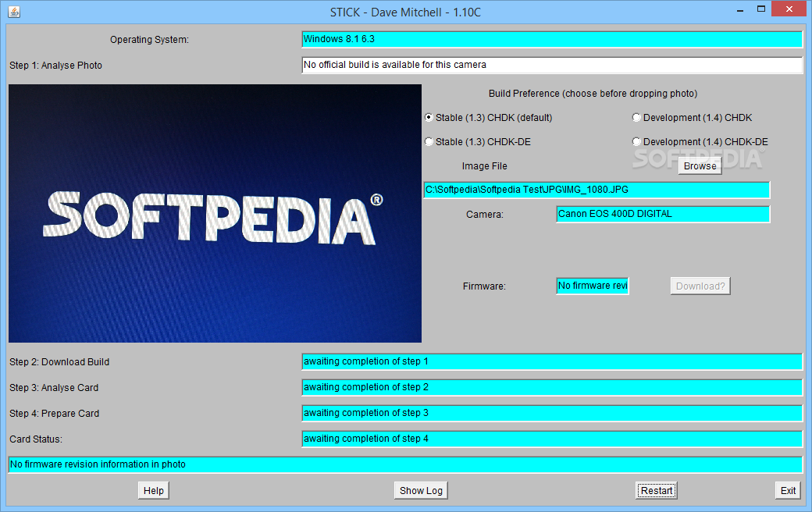Click the window title 'STICK - Dave Mitchell - 1.10C'
Screen dimensions: 812x512
(x=405, y=12)
